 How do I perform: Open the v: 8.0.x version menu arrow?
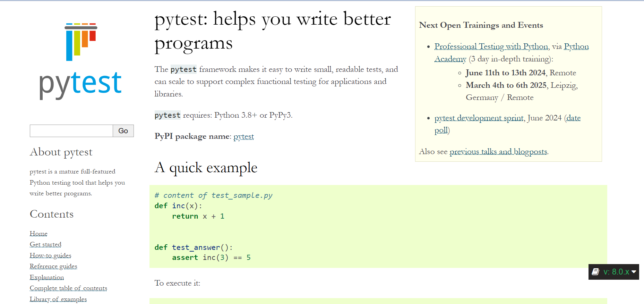[x=634, y=272]
